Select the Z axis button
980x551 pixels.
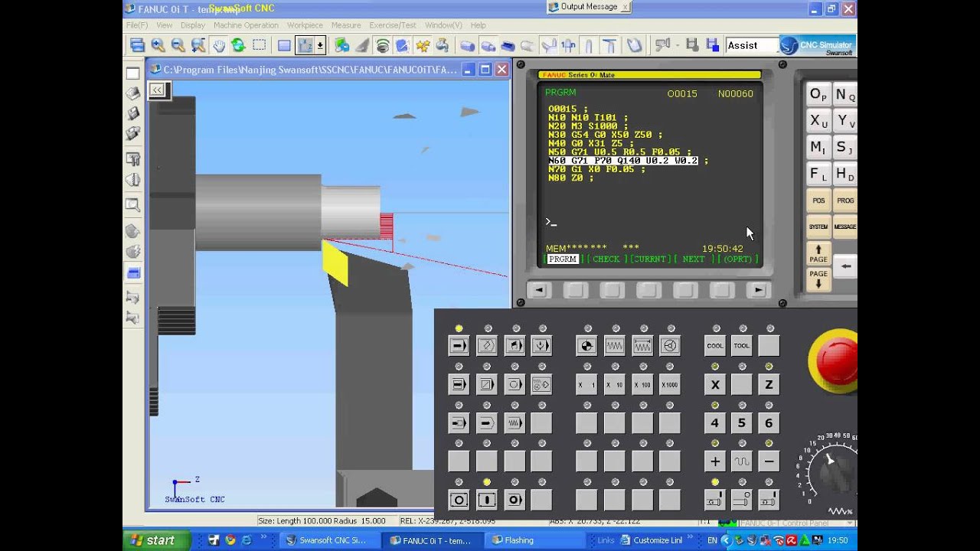[x=769, y=384]
